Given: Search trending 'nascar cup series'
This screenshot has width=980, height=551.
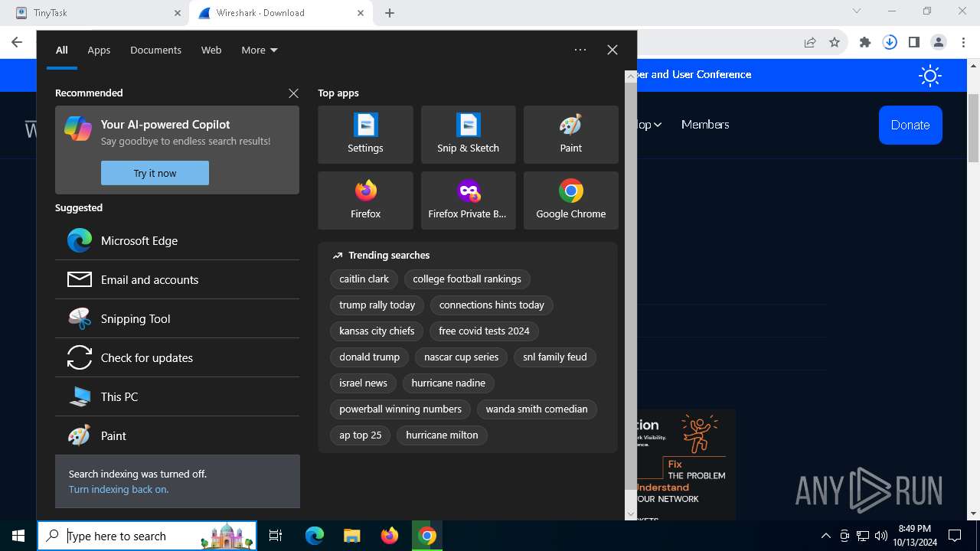Looking at the screenshot, I should pyautogui.click(x=461, y=357).
